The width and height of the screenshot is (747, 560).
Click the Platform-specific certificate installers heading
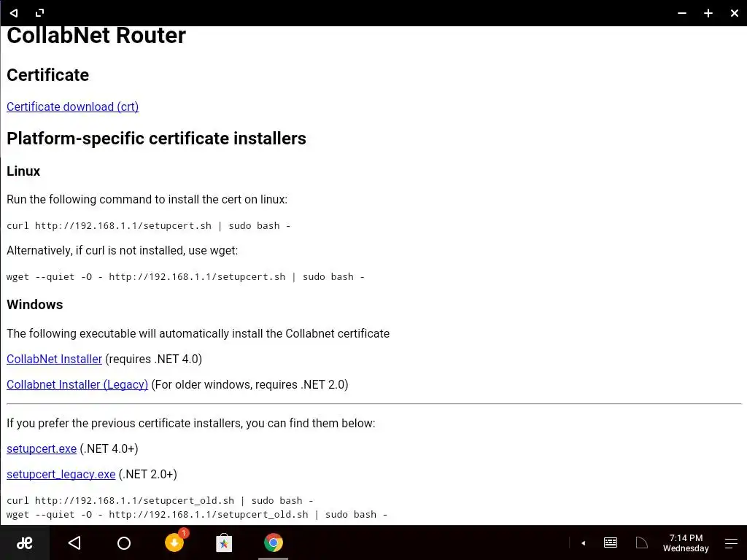point(156,139)
